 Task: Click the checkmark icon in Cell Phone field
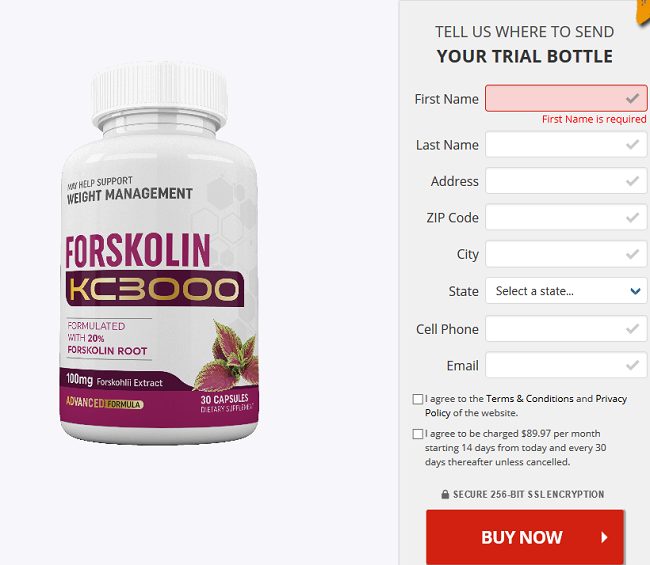coord(632,329)
